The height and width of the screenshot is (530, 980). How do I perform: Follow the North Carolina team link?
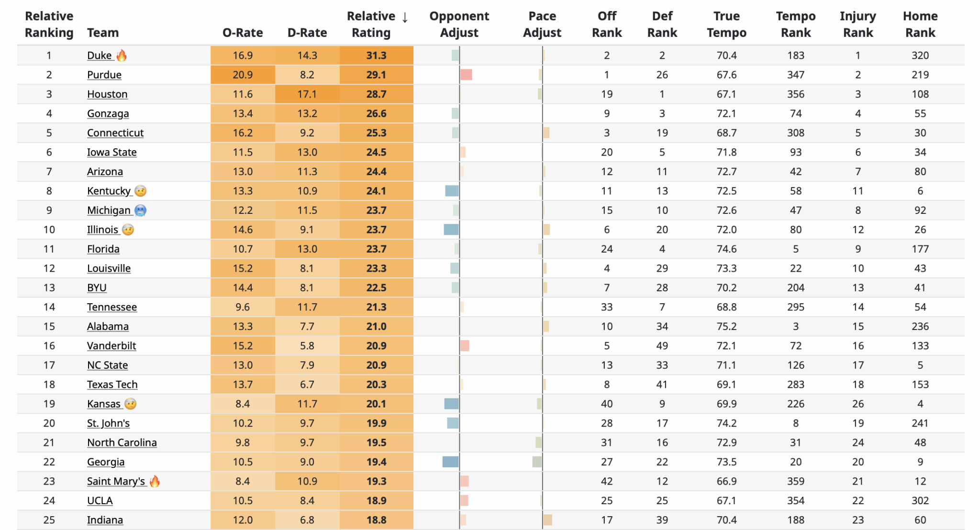point(122,442)
